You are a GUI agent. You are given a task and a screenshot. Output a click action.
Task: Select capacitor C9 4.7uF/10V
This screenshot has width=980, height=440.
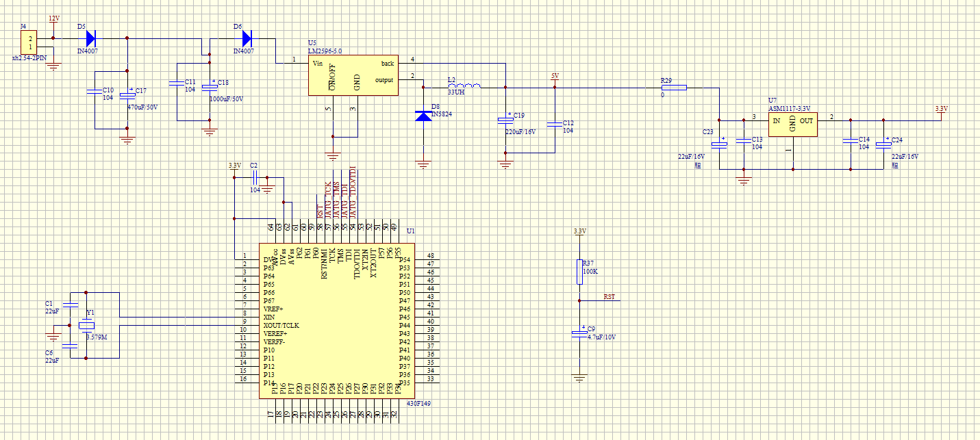pyautogui.click(x=580, y=333)
